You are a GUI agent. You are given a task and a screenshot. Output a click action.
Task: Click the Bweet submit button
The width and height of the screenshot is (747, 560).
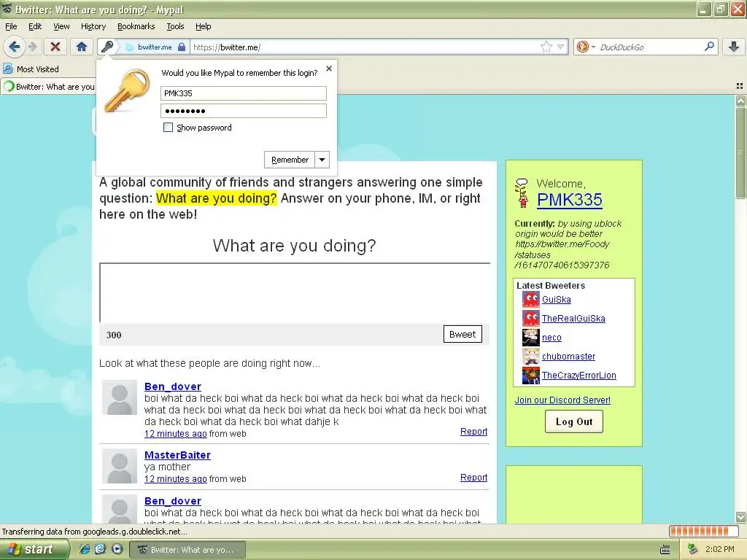(462, 334)
